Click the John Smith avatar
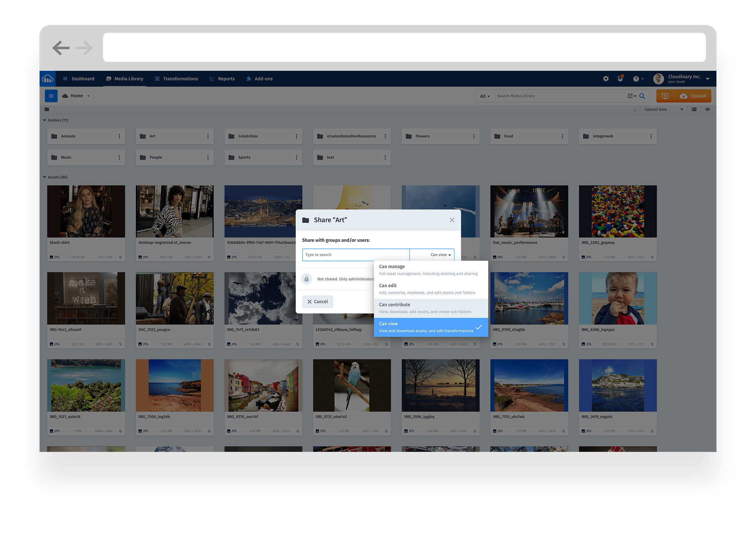This screenshot has width=756, height=540. [x=658, y=79]
